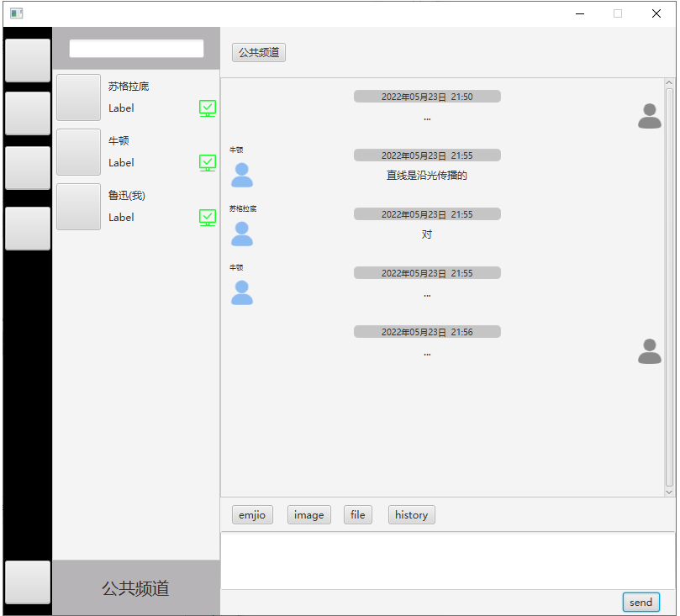The height and width of the screenshot is (616, 680).
Task: Click 苏格拉底's avatar in the chat area
Action: [242, 234]
